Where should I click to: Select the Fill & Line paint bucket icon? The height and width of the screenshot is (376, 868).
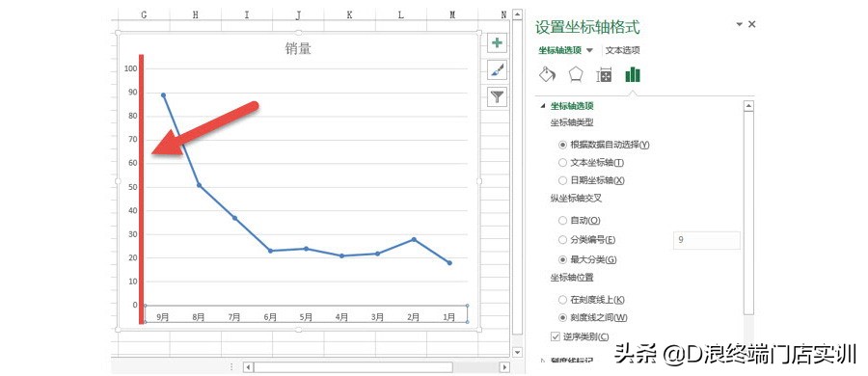(x=547, y=74)
